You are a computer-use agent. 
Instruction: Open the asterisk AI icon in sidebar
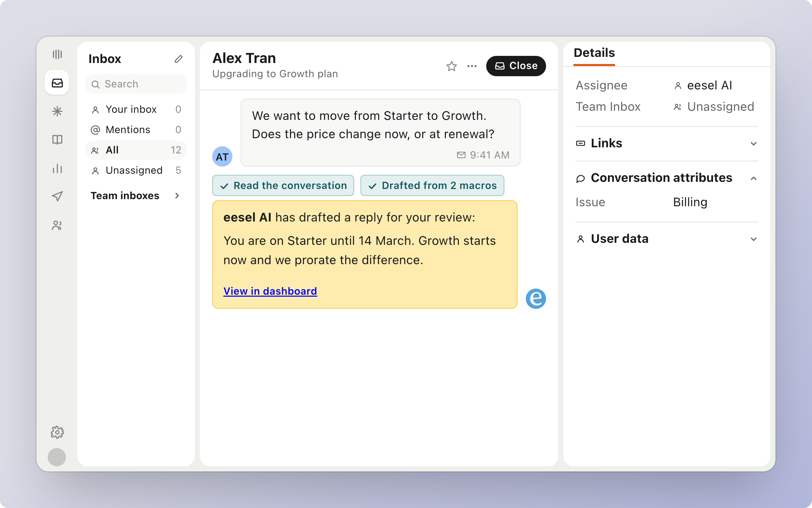(57, 111)
